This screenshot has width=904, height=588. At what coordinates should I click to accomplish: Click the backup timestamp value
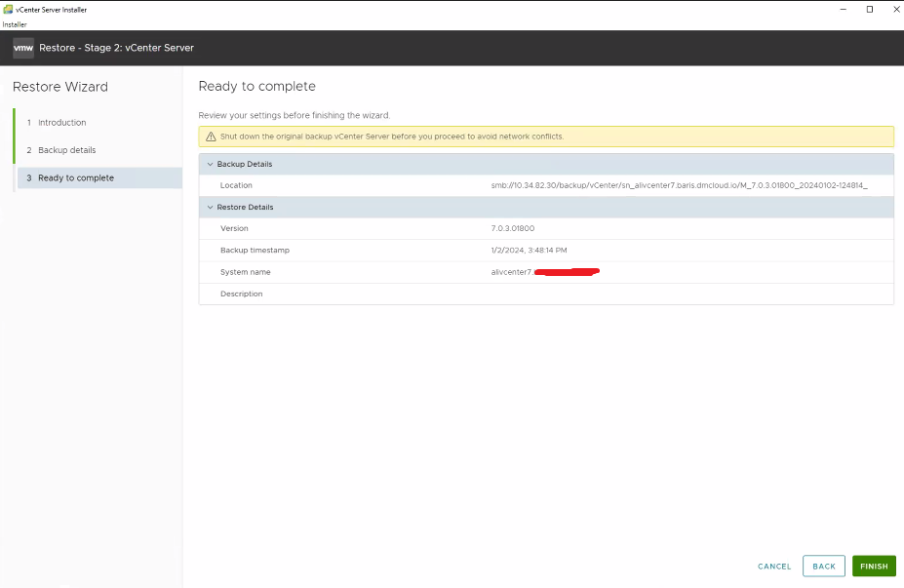point(529,251)
